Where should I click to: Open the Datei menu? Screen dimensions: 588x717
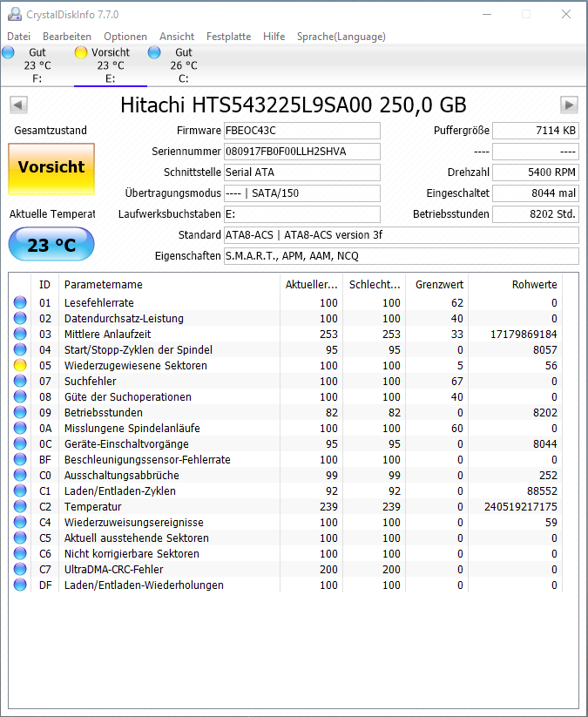(19, 37)
